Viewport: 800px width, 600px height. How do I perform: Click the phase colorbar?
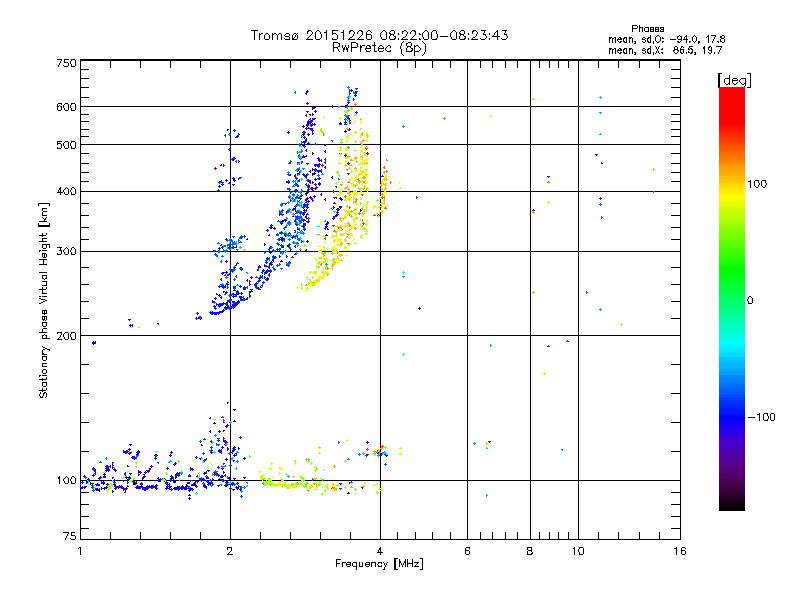click(x=732, y=298)
